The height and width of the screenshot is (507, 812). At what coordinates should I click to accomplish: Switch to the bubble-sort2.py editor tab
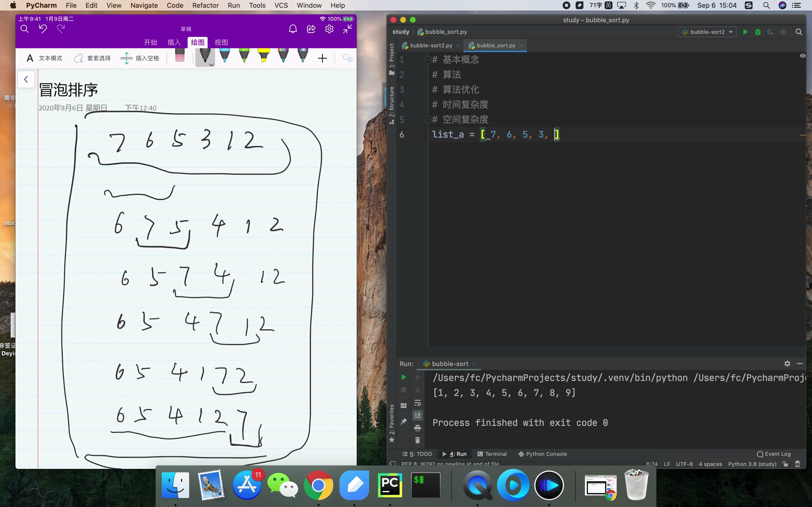431,45
